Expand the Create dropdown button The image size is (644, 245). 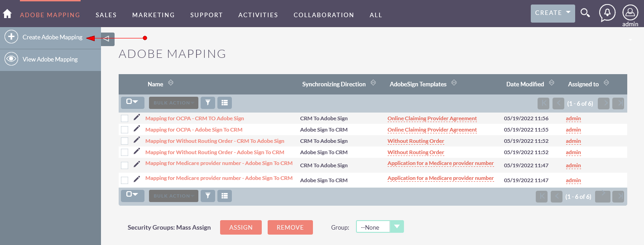point(553,14)
